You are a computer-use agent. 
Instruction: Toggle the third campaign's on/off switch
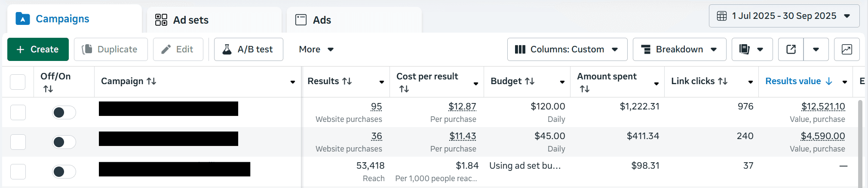64,172
